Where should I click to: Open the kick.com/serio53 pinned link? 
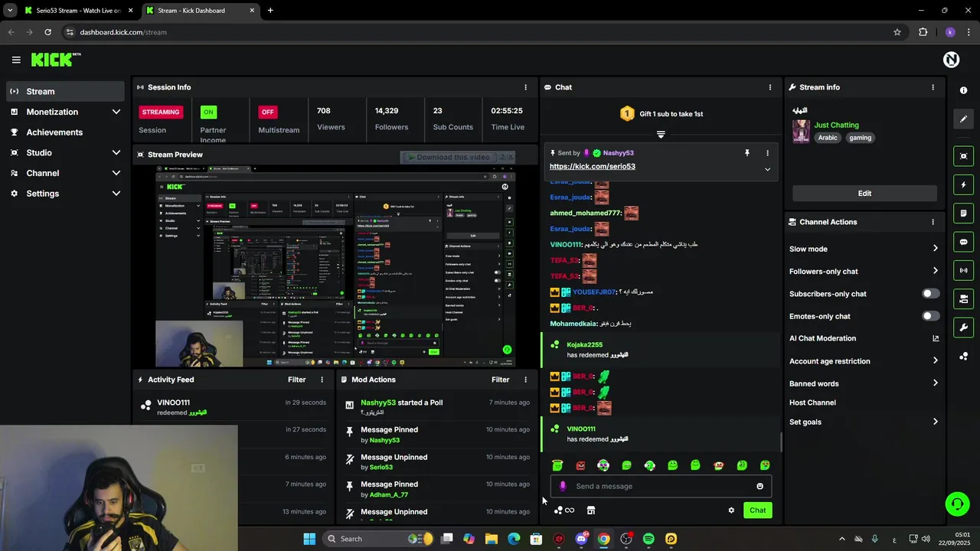(x=592, y=166)
